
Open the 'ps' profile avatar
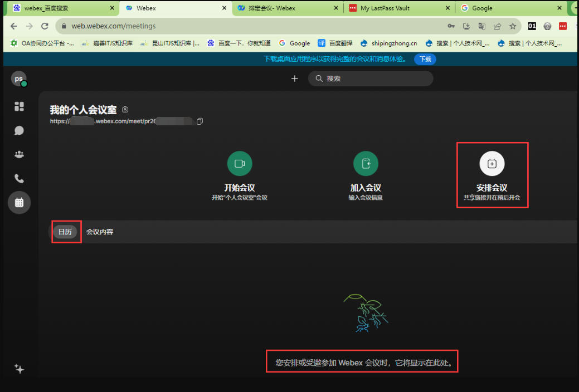coord(19,79)
